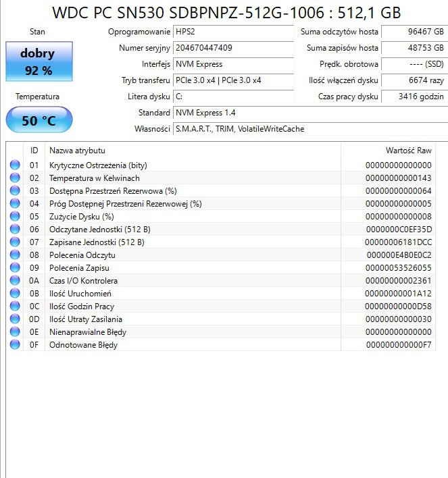
Task: Click the serial number field 204670447409
Action: (233, 48)
